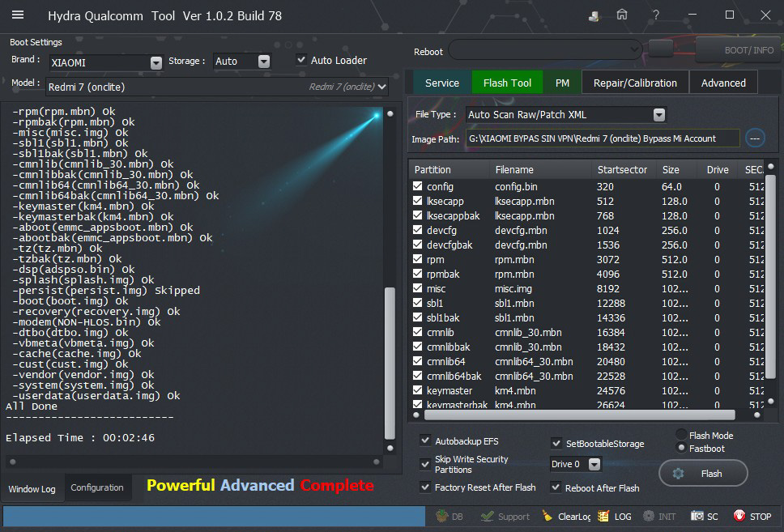784x532 pixels.
Task: Switch to the Service tab
Action: coord(442,83)
